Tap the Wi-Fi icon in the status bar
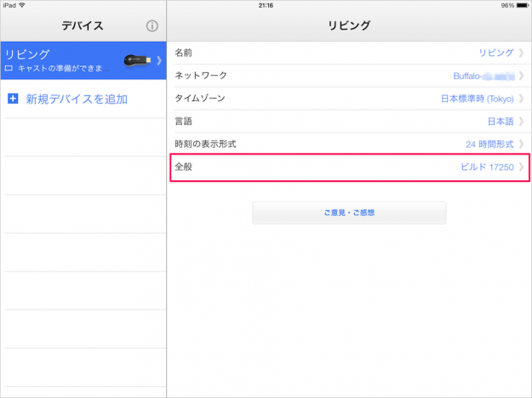 click(21, 5)
